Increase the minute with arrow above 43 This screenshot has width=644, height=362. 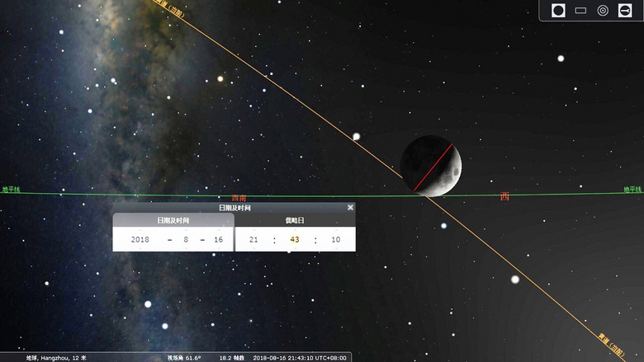295,230
